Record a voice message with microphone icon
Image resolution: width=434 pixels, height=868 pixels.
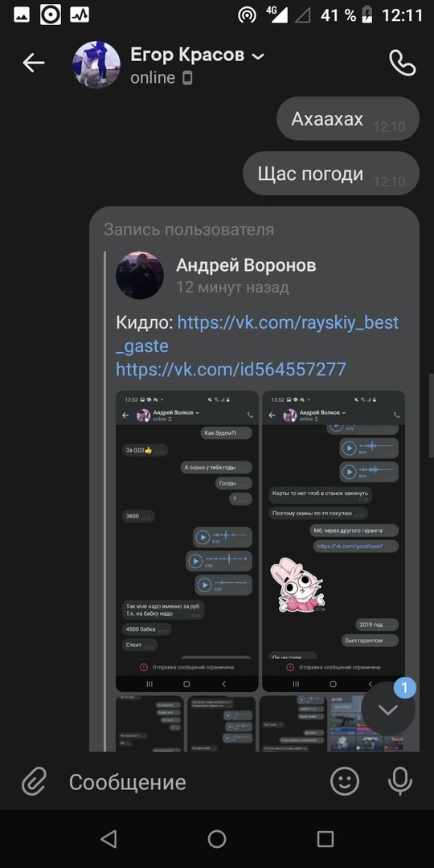399,782
